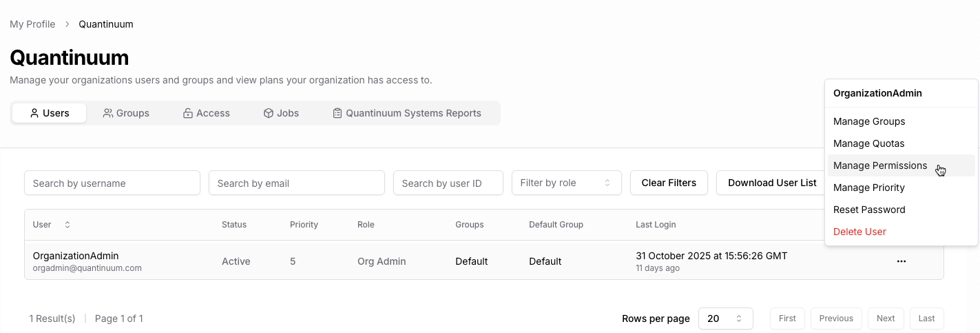
Task: Expand the Filter by role dropdown
Action: [566, 183]
